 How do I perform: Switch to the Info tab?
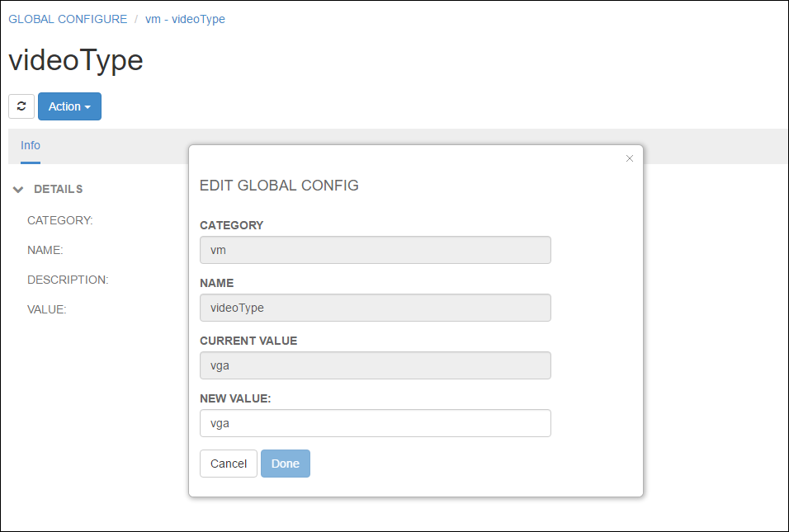[31, 145]
